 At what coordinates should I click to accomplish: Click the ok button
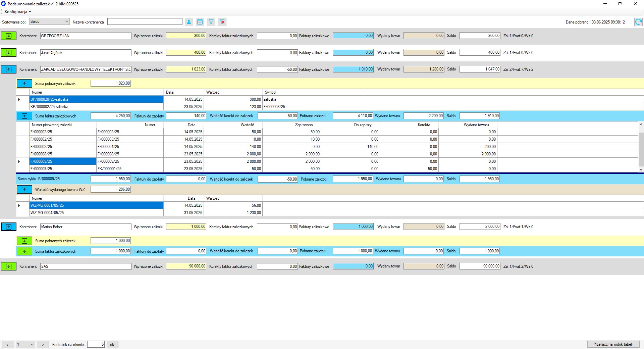pyautogui.click(x=112, y=345)
